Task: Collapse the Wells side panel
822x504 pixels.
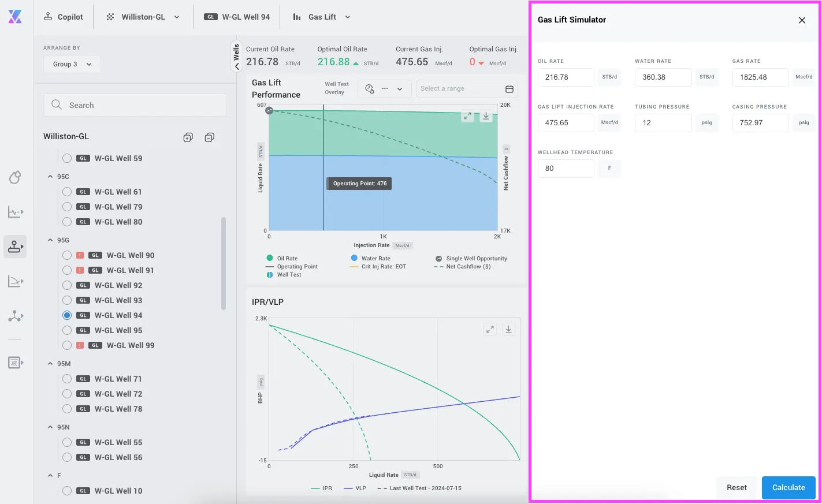Action: [x=236, y=57]
